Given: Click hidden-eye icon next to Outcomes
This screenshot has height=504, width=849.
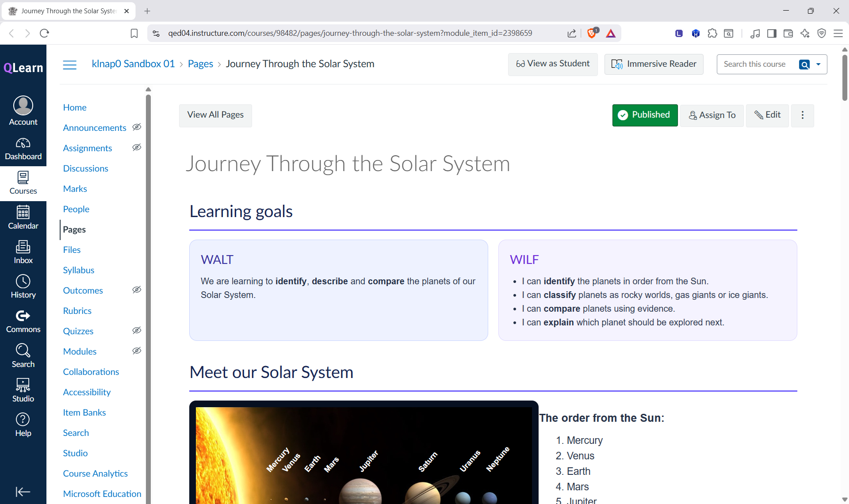Looking at the screenshot, I should point(137,290).
